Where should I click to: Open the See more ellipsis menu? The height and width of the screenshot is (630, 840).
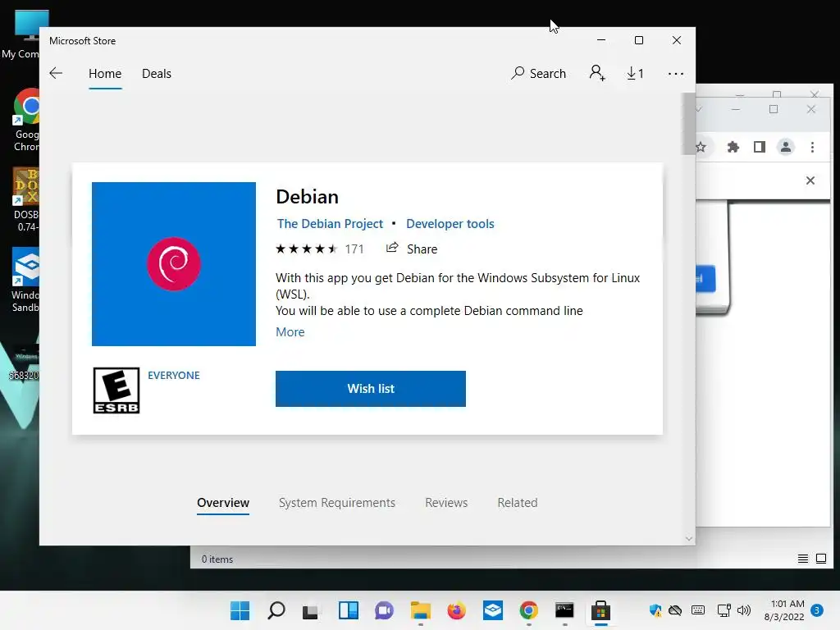coord(676,73)
